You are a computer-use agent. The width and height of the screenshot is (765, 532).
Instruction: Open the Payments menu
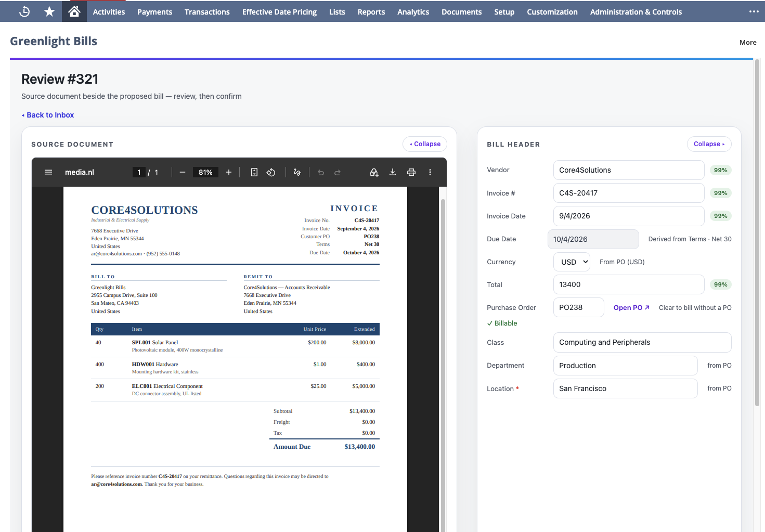[x=154, y=11]
